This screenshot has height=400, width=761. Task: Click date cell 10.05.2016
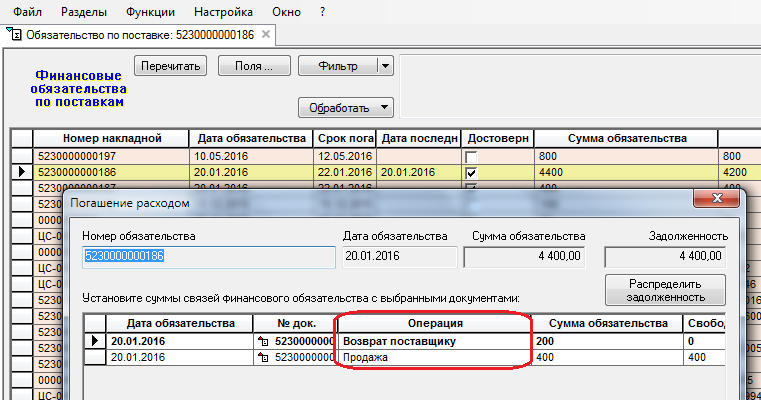(251, 156)
